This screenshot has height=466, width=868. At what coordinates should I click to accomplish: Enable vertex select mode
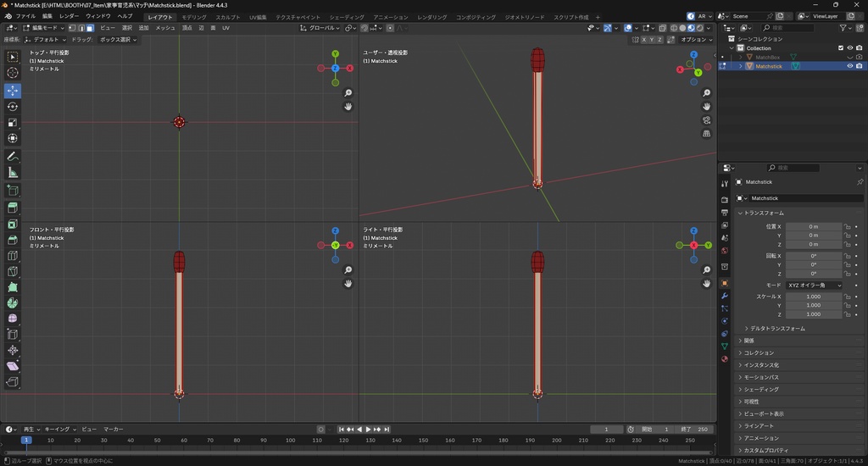72,28
